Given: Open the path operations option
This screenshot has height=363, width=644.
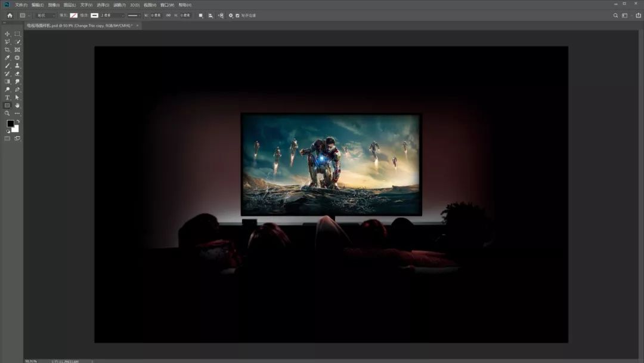Looking at the screenshot, I should click(x=200, y=15).
